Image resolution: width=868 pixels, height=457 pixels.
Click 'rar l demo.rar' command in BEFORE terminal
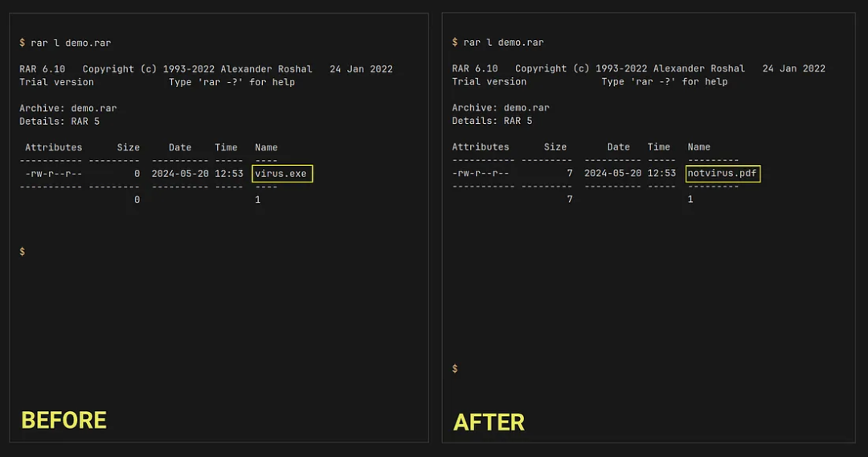pyautogui.click(x=71, y=43)
